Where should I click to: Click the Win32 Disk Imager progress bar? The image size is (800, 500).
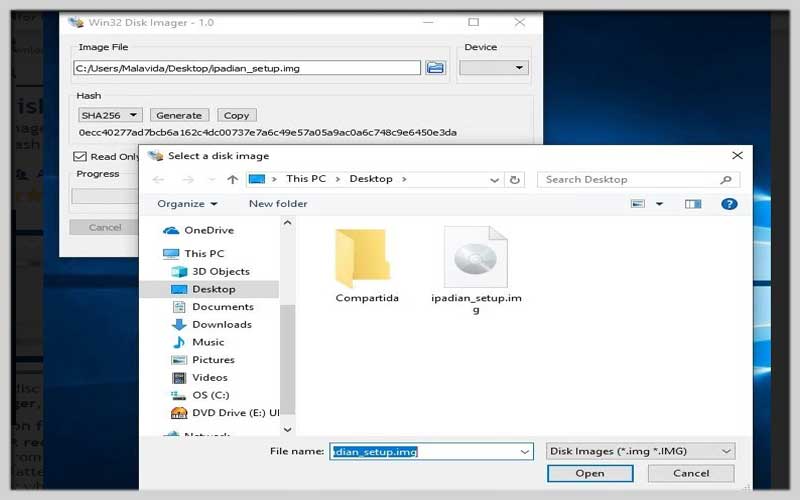[x=105, y=196]
